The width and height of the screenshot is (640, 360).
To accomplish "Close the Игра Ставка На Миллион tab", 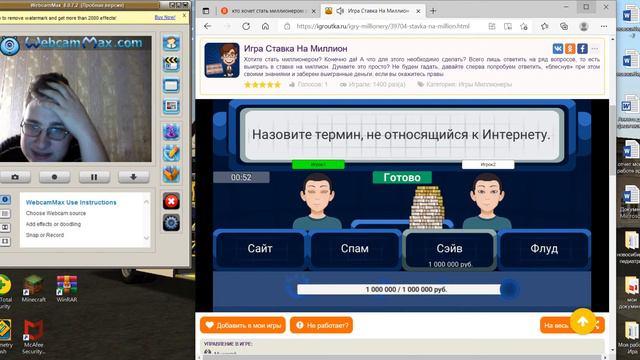I will [418, 11].
